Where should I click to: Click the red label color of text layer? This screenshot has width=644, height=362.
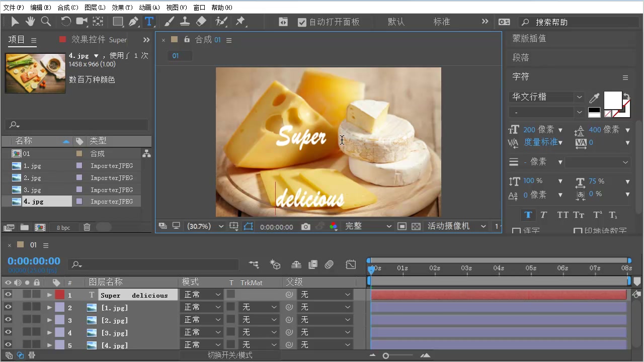(x=60, y=295)
